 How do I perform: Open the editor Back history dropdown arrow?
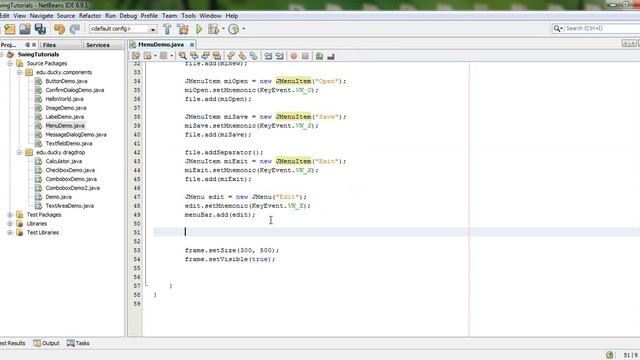[x=155, y=56]
